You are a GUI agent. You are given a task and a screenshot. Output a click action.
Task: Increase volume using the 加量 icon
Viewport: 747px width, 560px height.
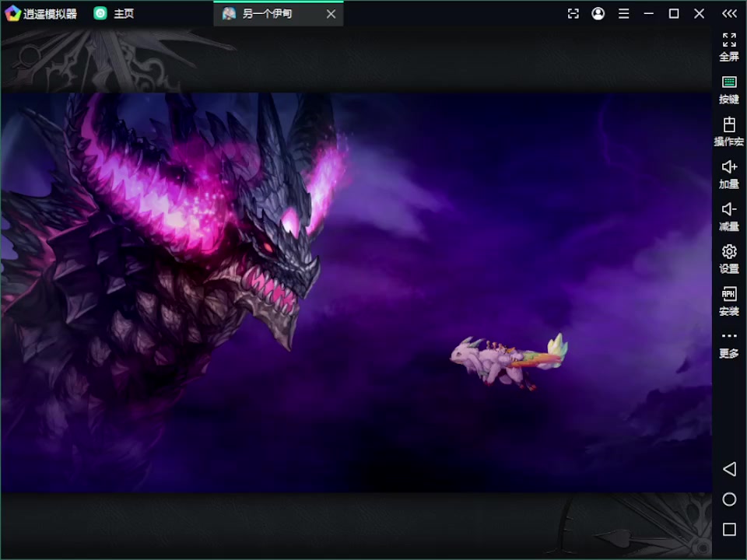point(729,173)
